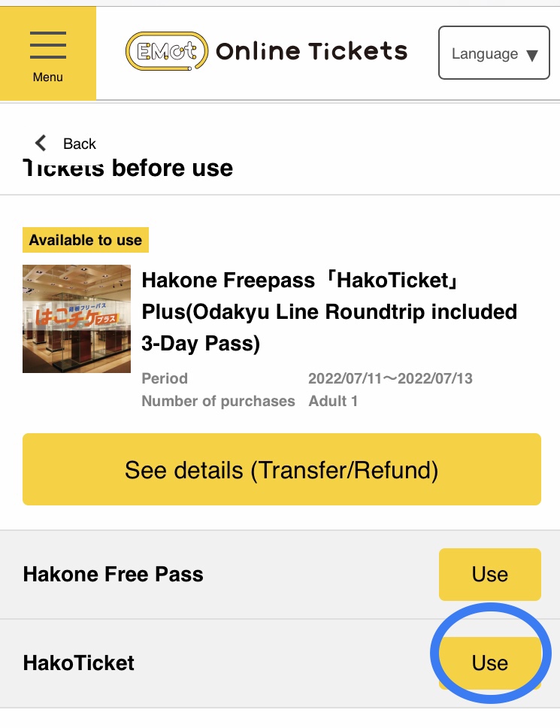Open the Hakone Freepass thumbnail image
Screen dimensions: 560x728
pos(77,319)
